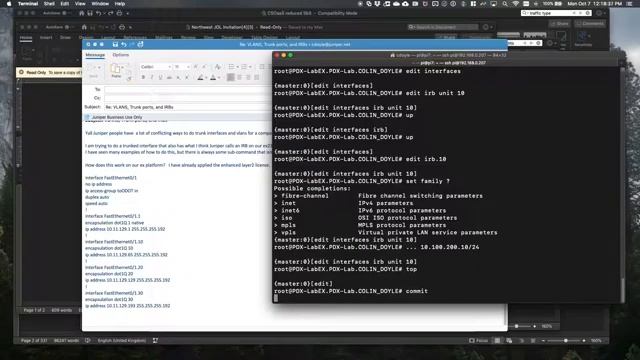640x360 pixels.
Task: Click the Home icon in front Word window
Action: tap(84, 27)
